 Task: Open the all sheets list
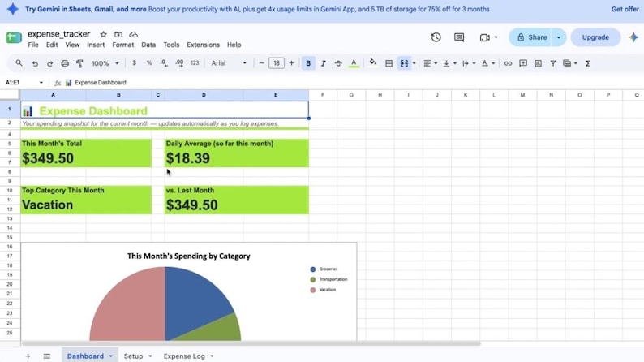(x=47, y=356)
